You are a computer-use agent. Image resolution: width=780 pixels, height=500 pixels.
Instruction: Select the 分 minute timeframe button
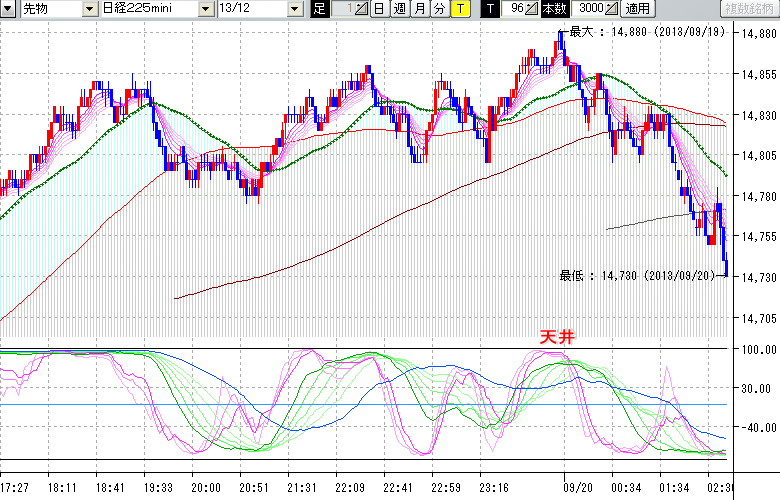[438, 9]
